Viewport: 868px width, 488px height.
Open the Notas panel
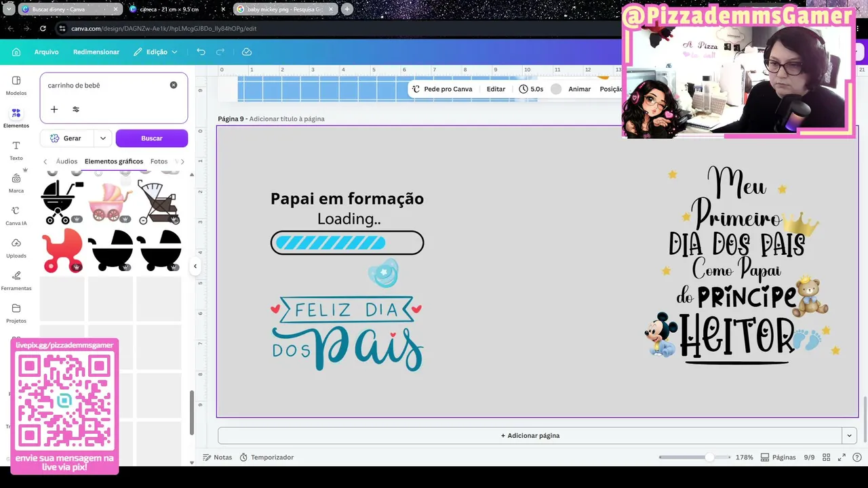pyautogui.click(x=218, y=457)
